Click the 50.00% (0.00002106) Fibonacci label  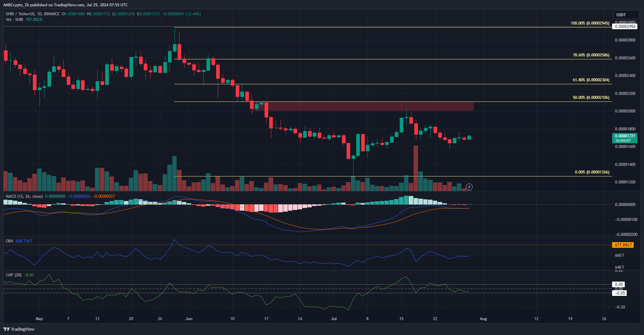(x=591, y=98)
